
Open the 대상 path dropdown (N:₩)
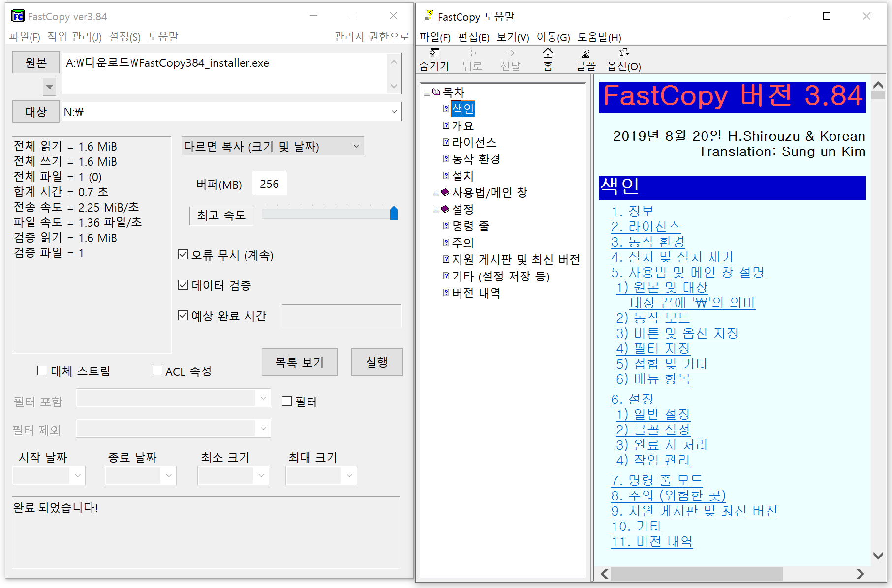click(394, 112)
